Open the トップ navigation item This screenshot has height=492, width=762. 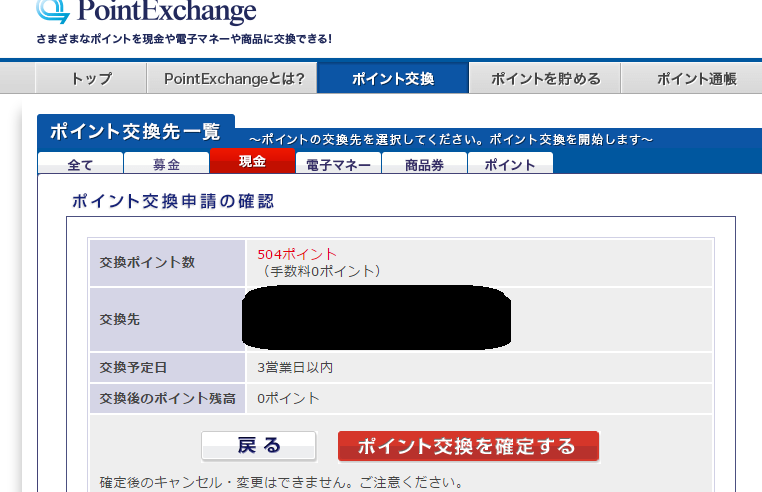[x=91, y=79]
